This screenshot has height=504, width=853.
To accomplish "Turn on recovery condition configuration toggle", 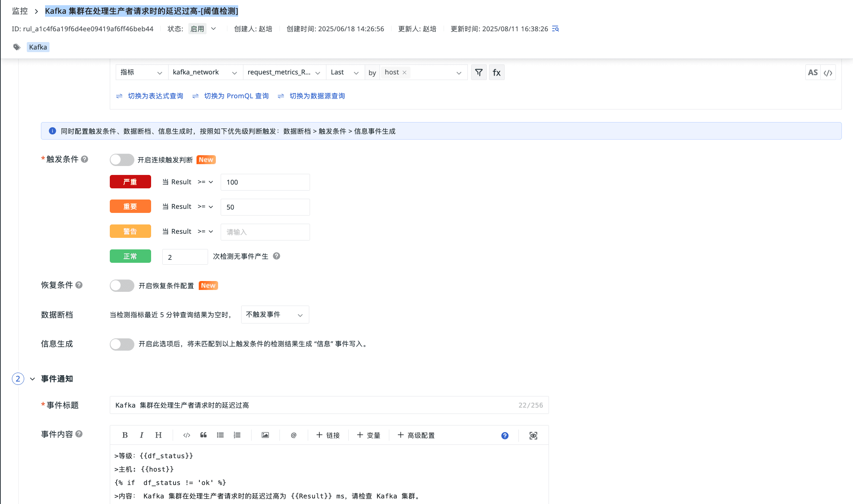I will (x=122, y=286).
